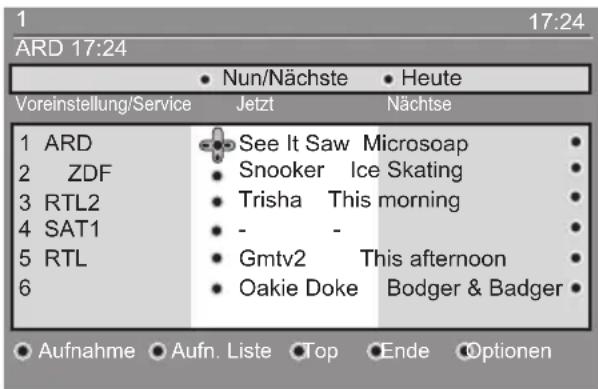Click the Jetzt column header
The width and height of the screenshot is (598, 389).
[255, 104]
